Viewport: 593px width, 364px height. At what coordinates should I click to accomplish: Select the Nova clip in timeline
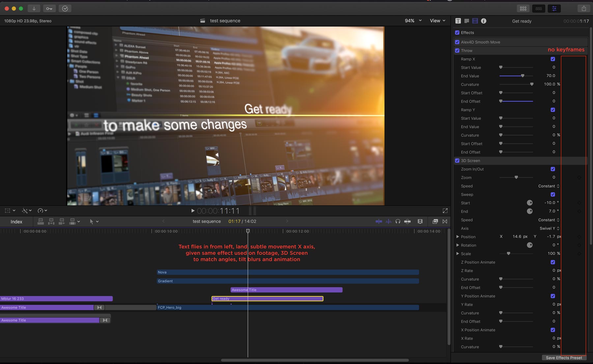point(288,272)
